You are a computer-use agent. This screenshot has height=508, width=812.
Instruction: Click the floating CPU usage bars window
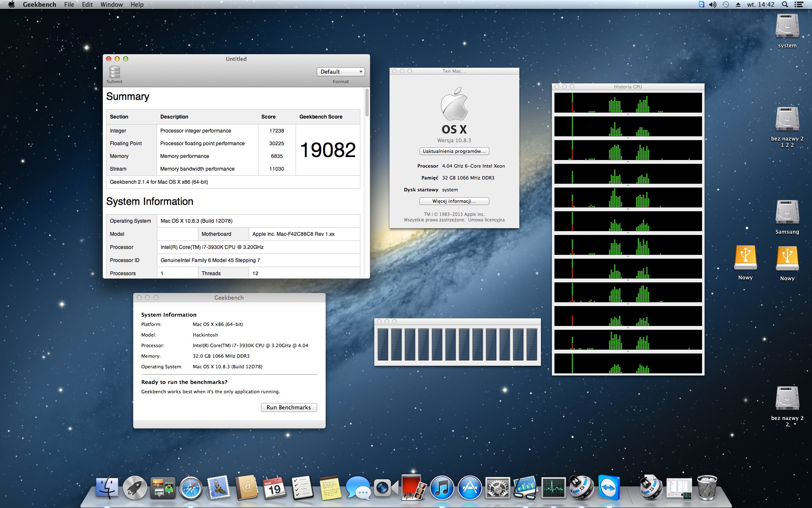pos(458,342)
